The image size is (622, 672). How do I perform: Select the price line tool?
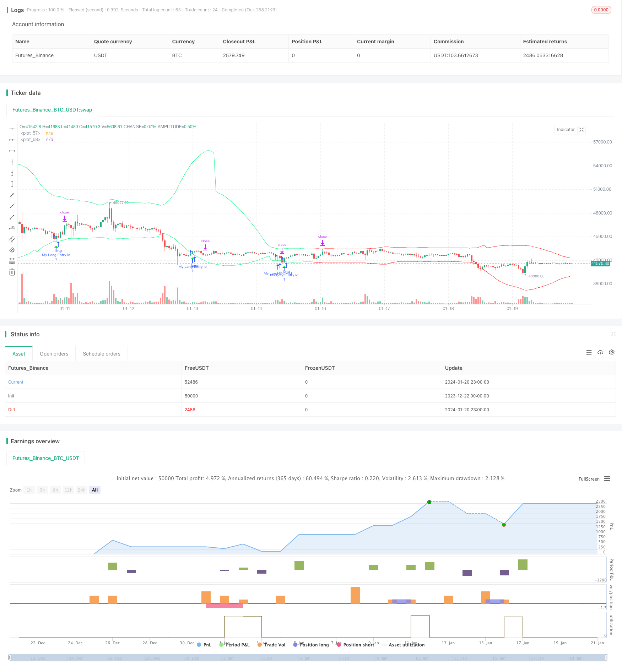12,228
